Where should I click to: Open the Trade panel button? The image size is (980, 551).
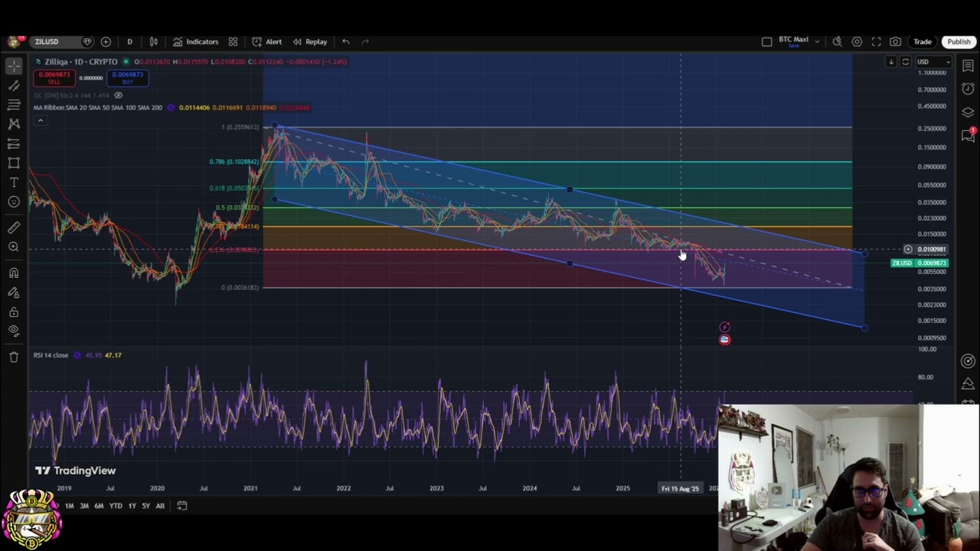(922, 41)
